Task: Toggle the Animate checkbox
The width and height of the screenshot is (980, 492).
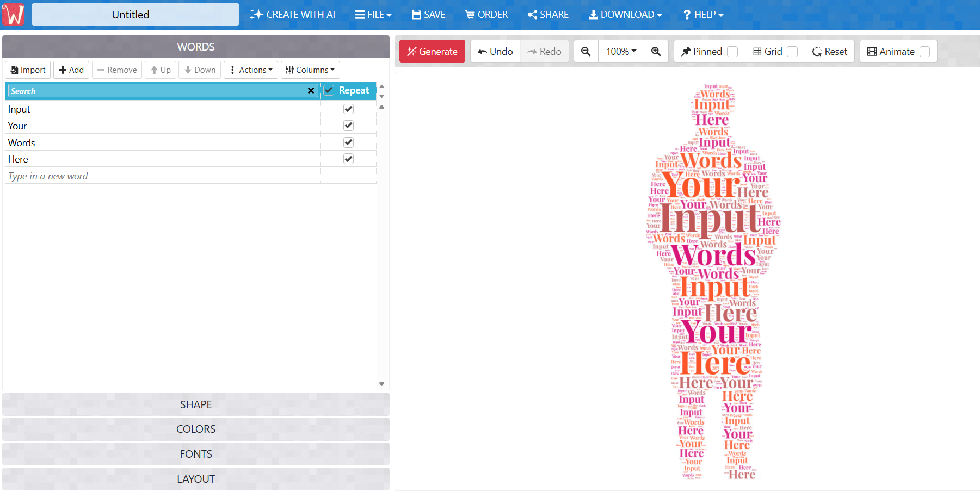Action: click(924, 52)
